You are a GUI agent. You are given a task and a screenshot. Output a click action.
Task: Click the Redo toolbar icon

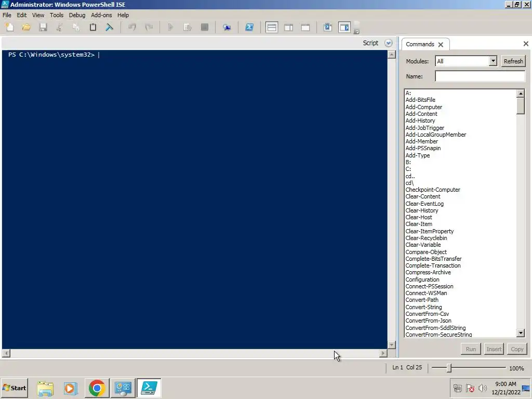pyautogui.click(x=149, y=27)
